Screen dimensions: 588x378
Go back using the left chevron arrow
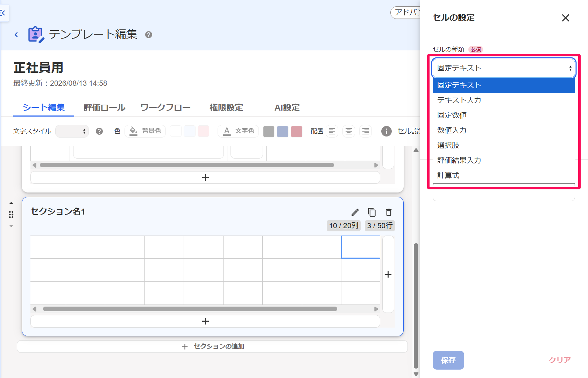click(16, 34)
